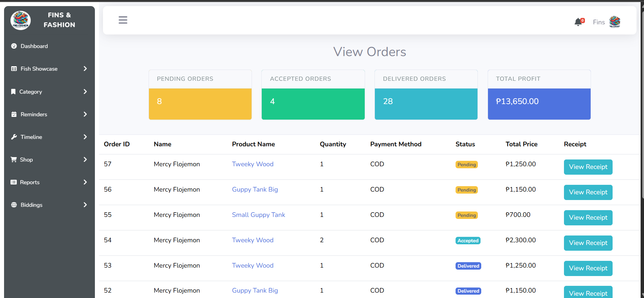Click the Biddings globe icon
The height and width of the screenshot is (298, 644).
tap(14, 205)
